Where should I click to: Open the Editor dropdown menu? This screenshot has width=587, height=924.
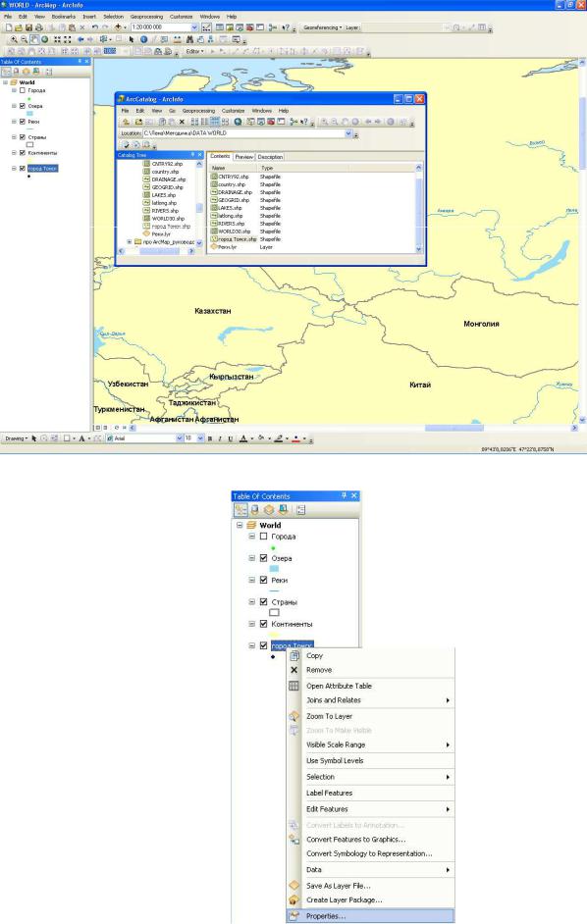tap(194, 51)
